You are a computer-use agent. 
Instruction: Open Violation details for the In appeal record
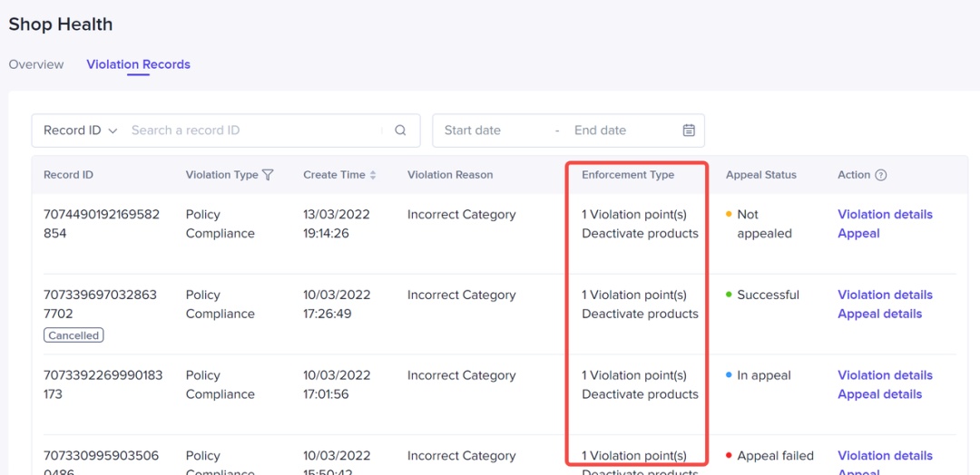point(885,375)
